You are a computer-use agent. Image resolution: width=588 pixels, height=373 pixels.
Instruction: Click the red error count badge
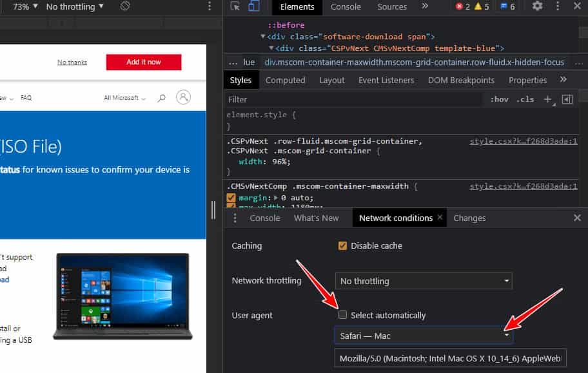[x=462, y=6]
